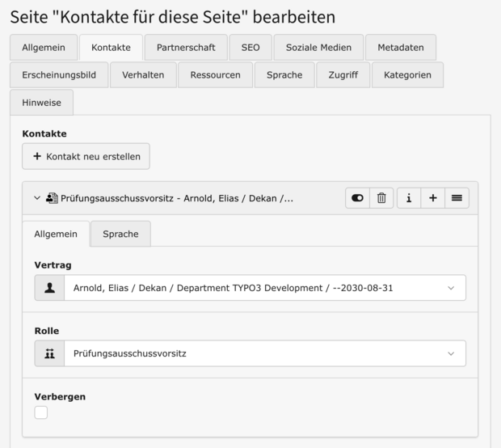
Task: Toggle visibility of the contact record
Action: point(357,198)
